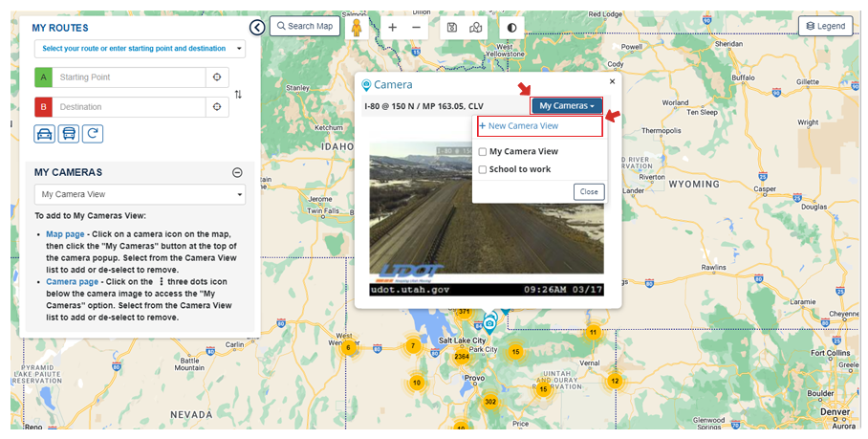
Task: Zoom out with the minus icon
Action: pos(416,27)
